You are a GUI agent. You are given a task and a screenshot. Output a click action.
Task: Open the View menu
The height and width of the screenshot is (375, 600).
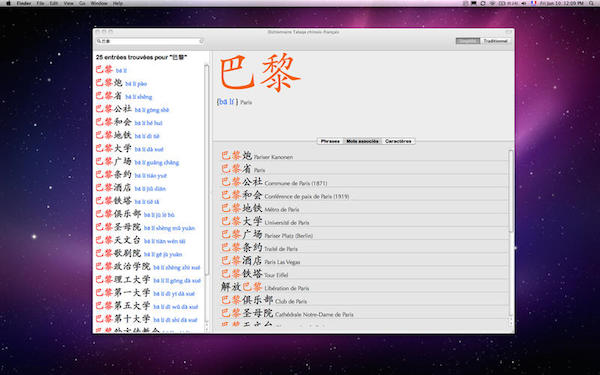pos(68,3)
